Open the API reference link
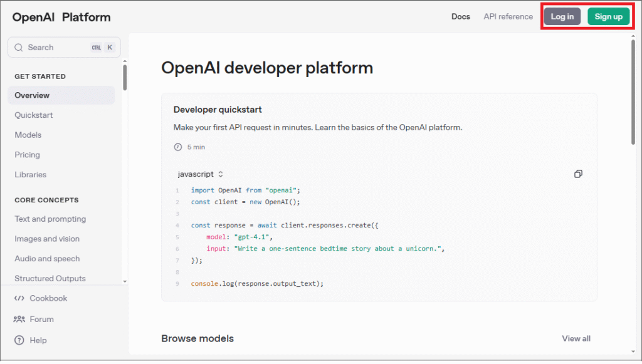This screenshot has height=364, width=642. (x=508, y=17)
